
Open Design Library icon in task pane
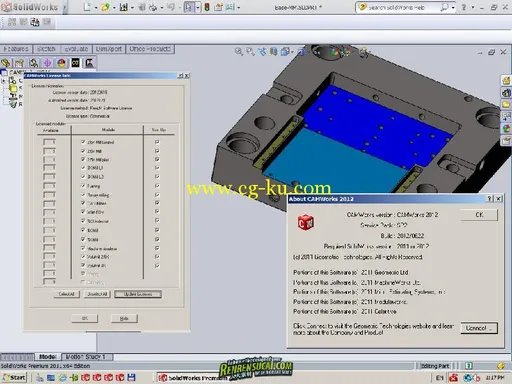(506, 92)
